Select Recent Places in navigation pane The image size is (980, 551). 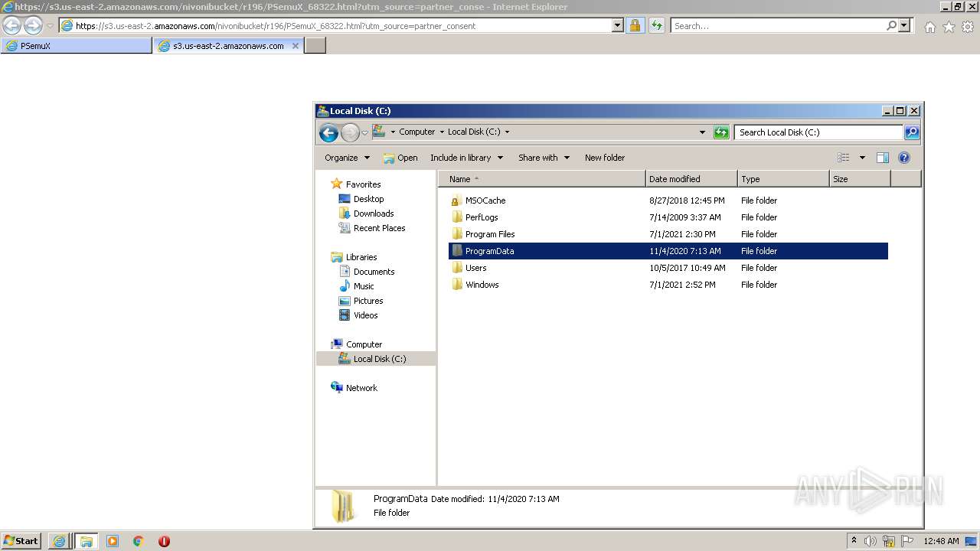[379, 228]
